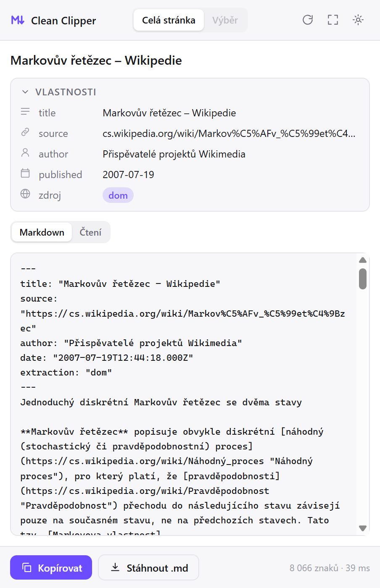Click the Kopírovat button

point(51,568)
